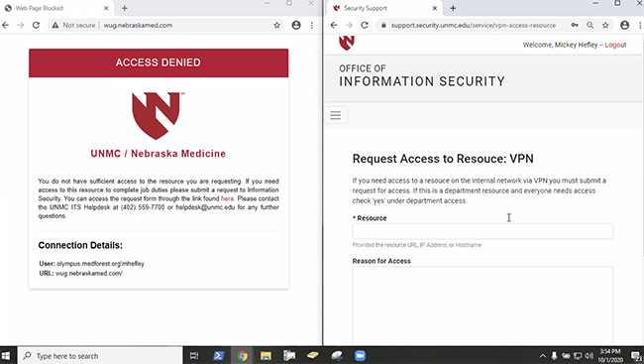Open Chrome menu in left browser window

click(x=312, y=25)
